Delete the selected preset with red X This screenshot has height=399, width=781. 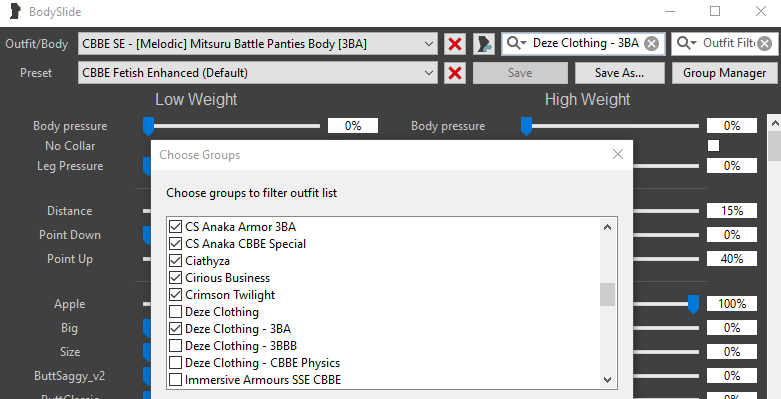coord(454,73)
